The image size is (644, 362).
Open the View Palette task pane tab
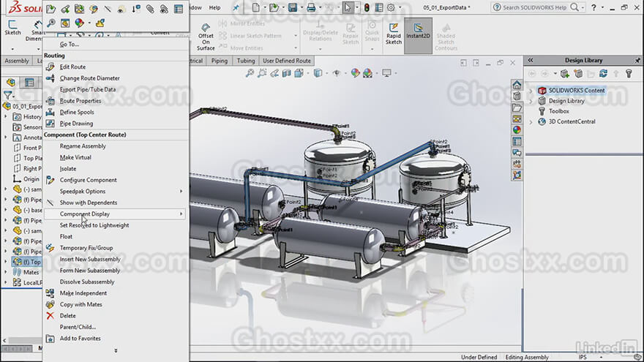[517, 119]
